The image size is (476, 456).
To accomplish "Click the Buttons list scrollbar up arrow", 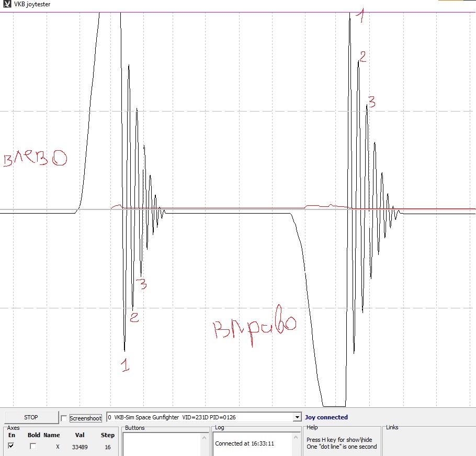I will point(205,438).
